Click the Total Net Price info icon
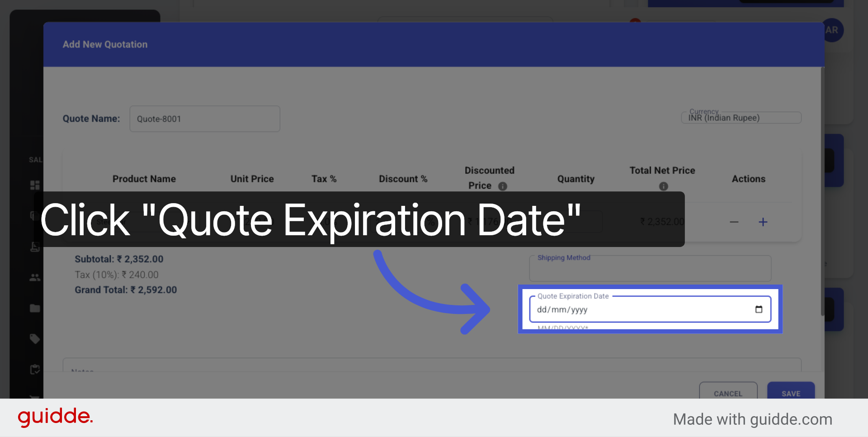This screenshot has width=868, height=437. point(663,186)
